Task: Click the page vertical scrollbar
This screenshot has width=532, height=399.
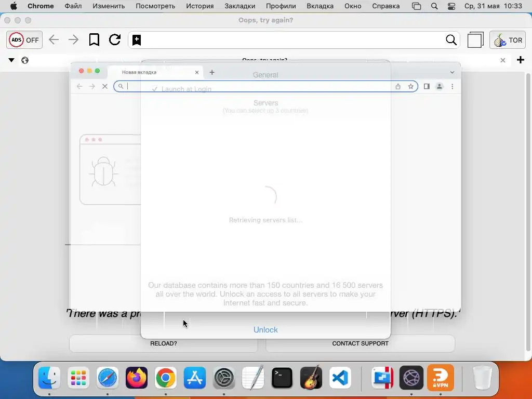Action: 528,212
